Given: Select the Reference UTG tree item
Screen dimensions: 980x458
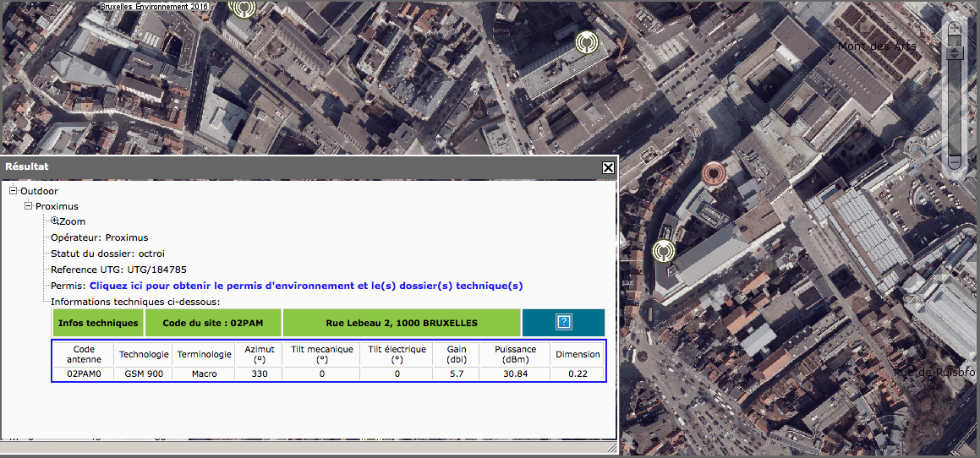Looking at the screenshot, I should 112,270.
